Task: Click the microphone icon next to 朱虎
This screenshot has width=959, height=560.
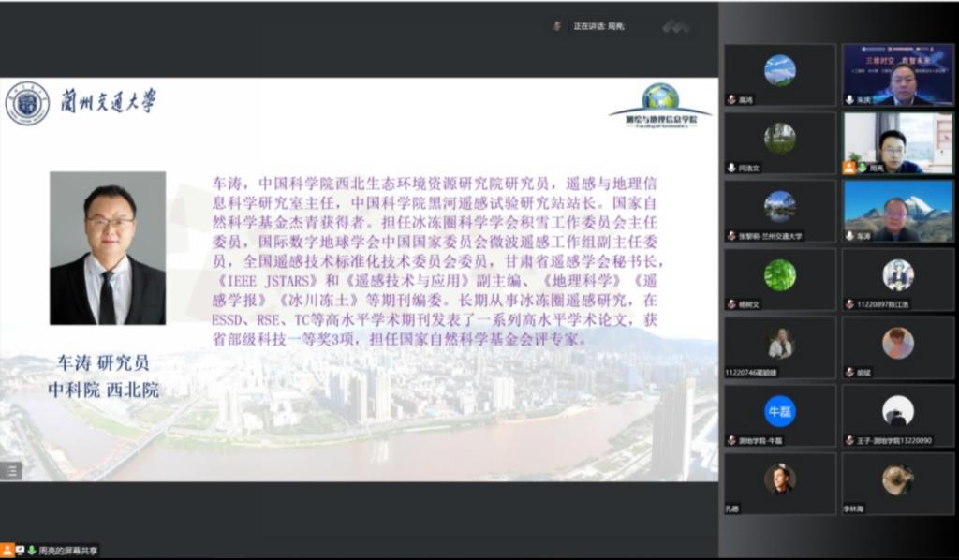Action: click(x=850, y=99)
